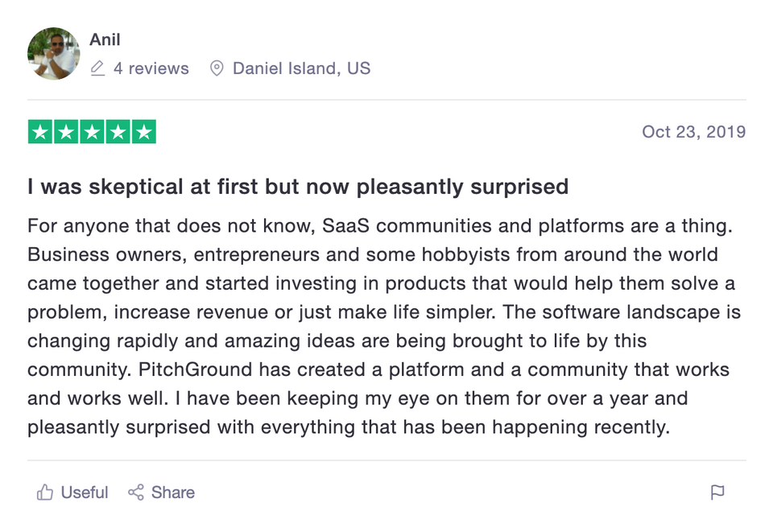Screen dimensions: 773x532
Task: Click the pencil icon beside review count
Action: [98, 68]
